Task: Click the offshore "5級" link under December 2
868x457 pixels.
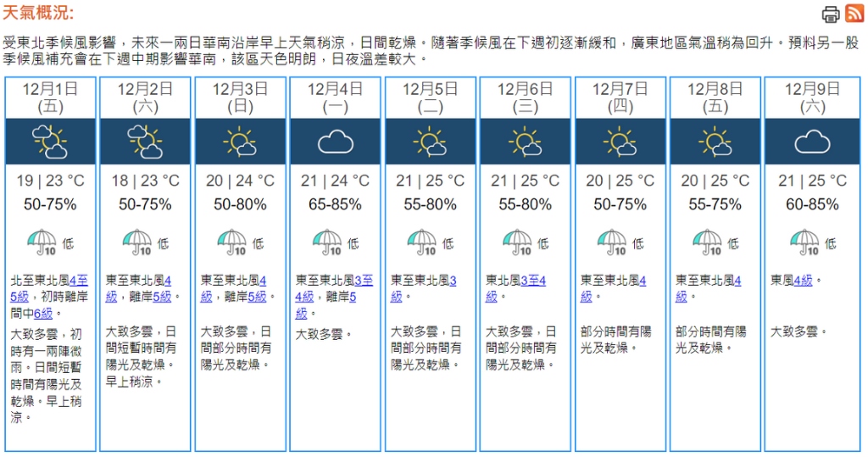Action: tap(162, 297)
